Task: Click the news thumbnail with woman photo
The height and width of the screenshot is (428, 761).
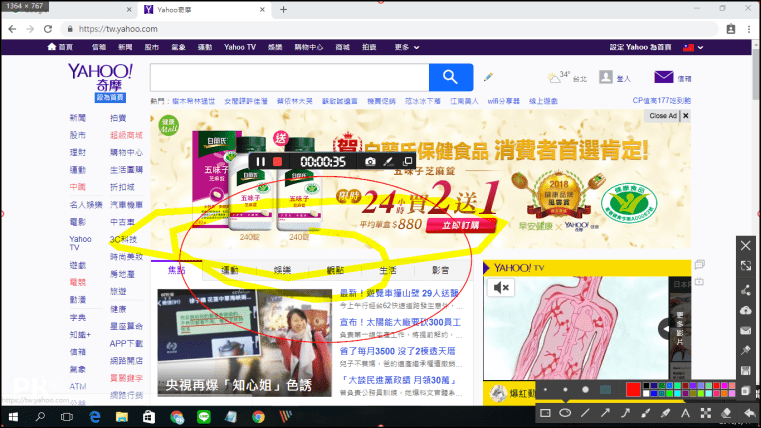Action: point(245,343)
